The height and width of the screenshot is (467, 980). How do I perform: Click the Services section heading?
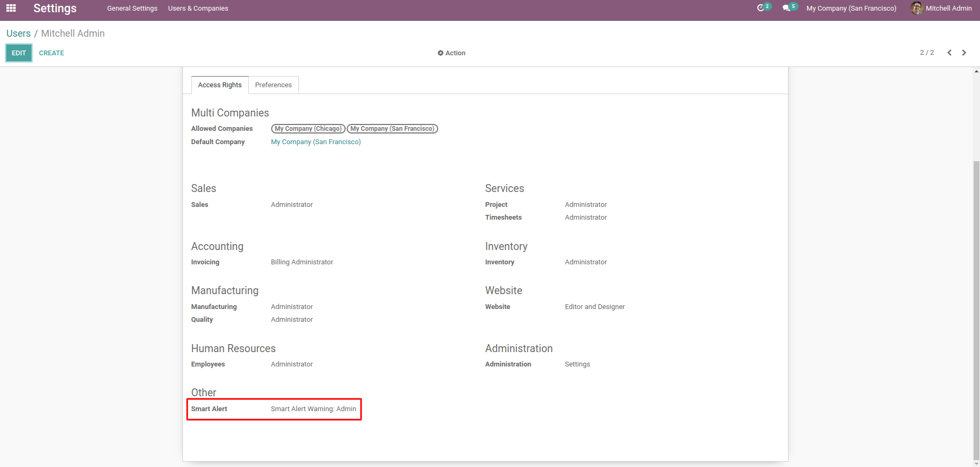point(505,188)
